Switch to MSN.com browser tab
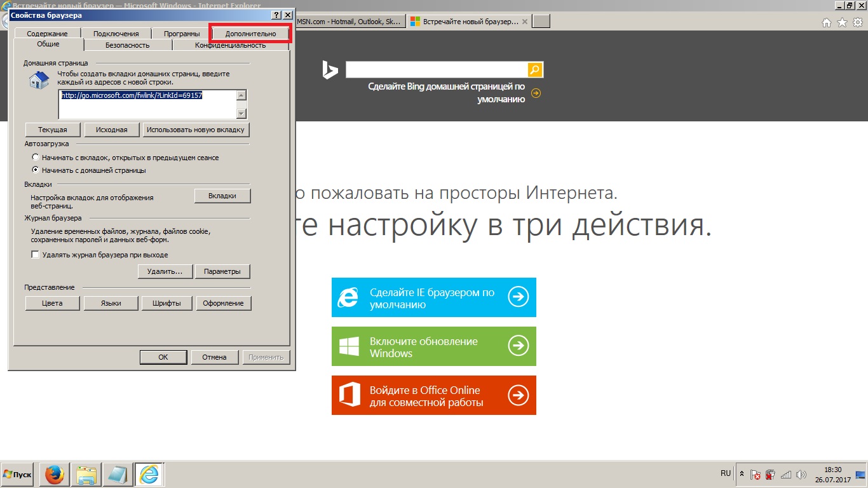Image resolution: width=868 pixels, height=488 pixels. click(349, 22)
